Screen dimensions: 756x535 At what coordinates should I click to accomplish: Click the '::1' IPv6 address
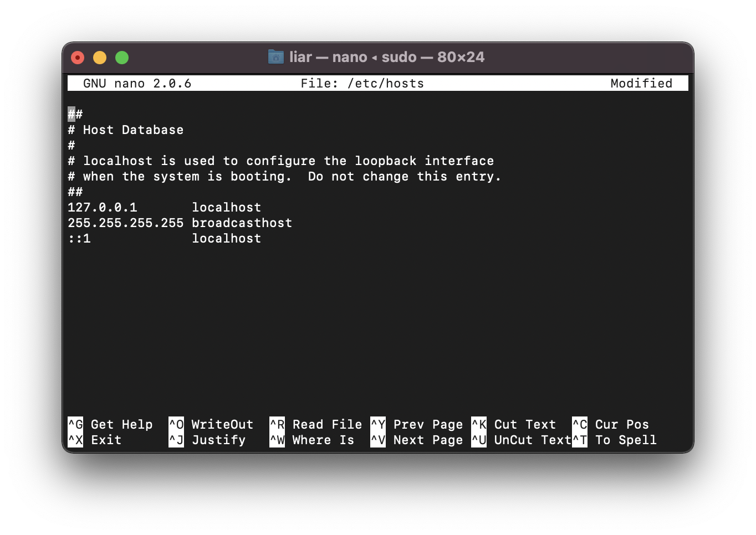coord(79,238)
